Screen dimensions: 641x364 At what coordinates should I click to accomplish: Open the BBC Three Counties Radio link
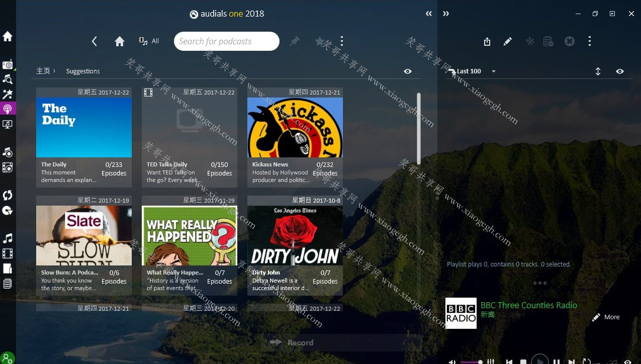pos(529,305)
